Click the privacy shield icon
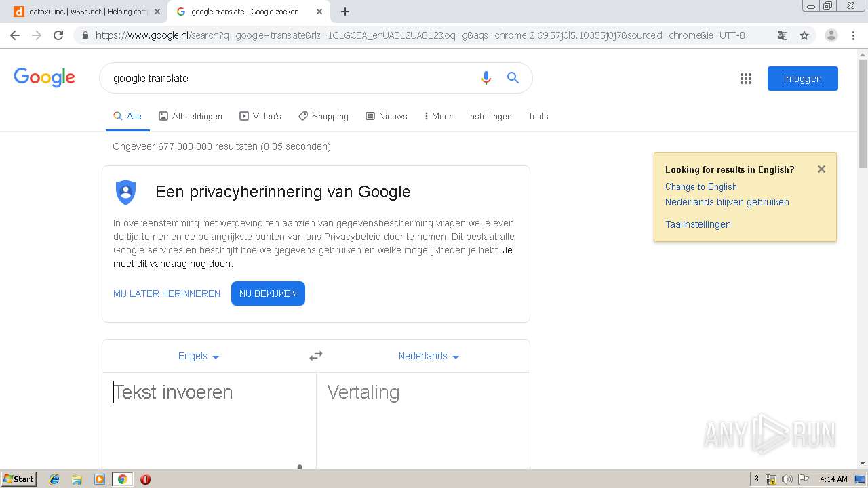868x488 pixels. (126, 192)
